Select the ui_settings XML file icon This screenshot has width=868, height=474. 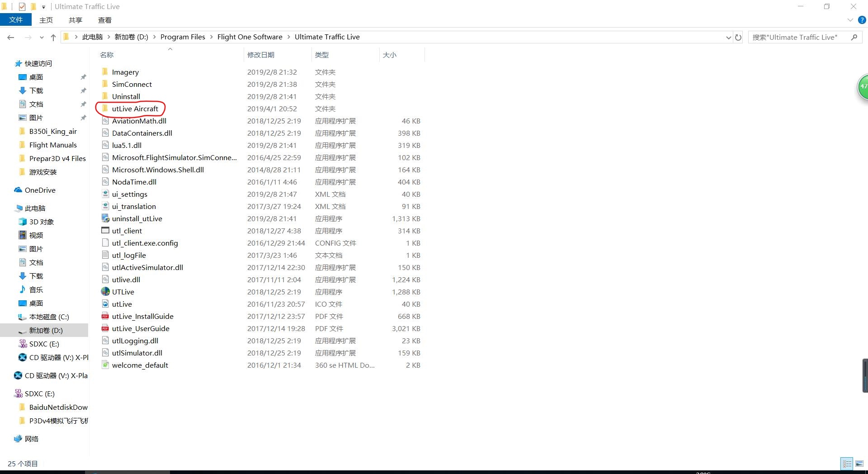105,194
